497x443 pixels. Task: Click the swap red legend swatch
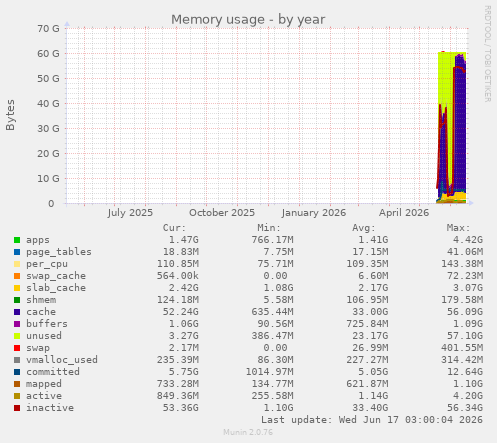pos(17,348)
